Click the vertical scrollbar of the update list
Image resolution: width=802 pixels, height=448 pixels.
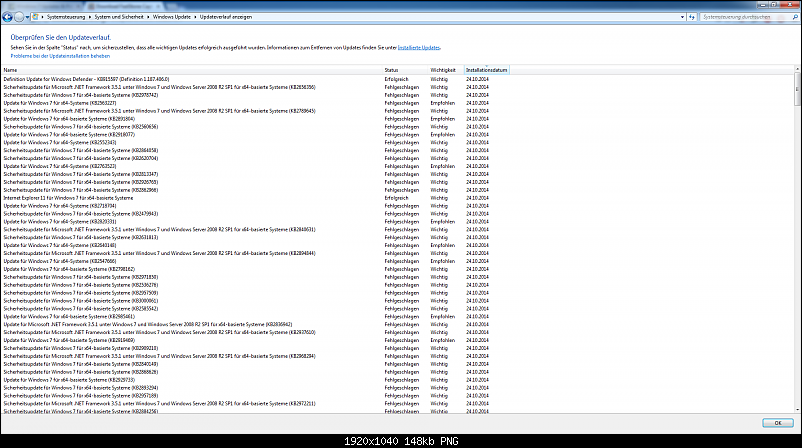(x=796, y=250)
